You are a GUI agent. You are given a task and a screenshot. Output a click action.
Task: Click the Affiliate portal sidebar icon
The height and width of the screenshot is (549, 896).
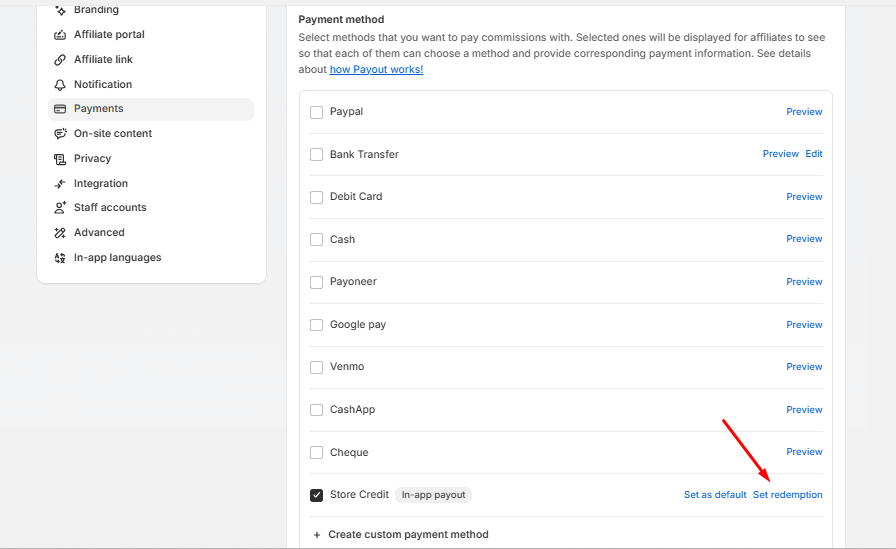(60, 35)
